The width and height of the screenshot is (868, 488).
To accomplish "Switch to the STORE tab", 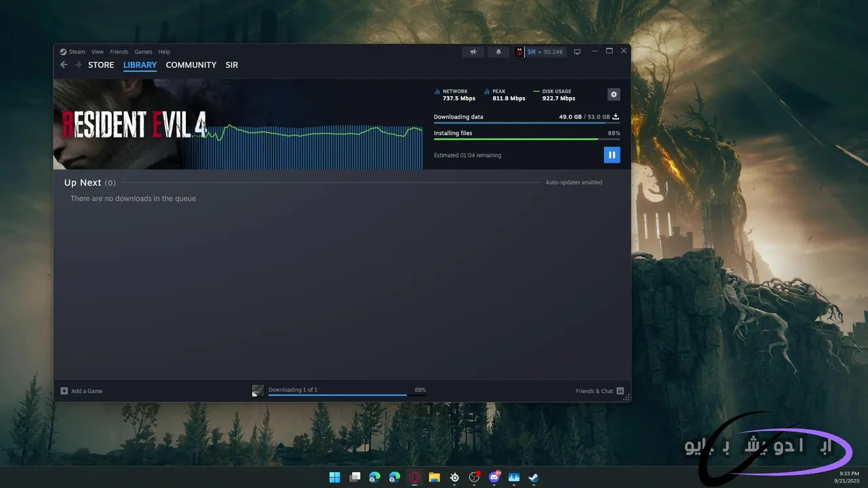I will [x=101, y=65].
